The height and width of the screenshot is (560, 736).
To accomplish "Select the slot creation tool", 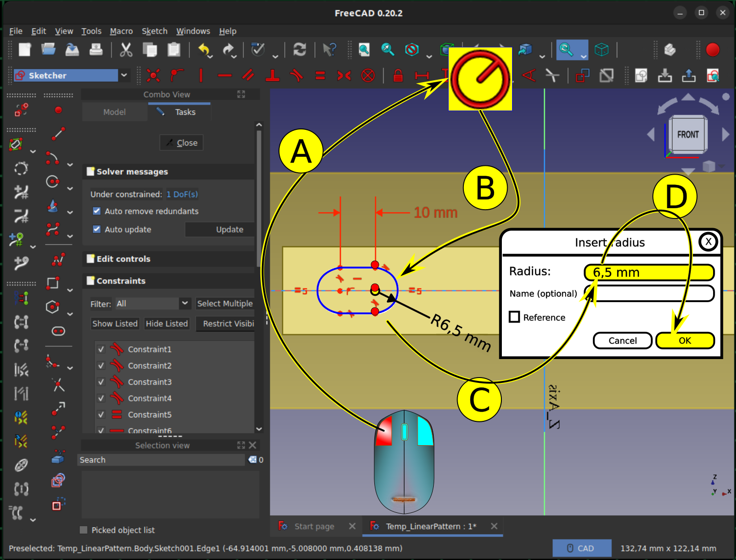I will tap(58, 331).
